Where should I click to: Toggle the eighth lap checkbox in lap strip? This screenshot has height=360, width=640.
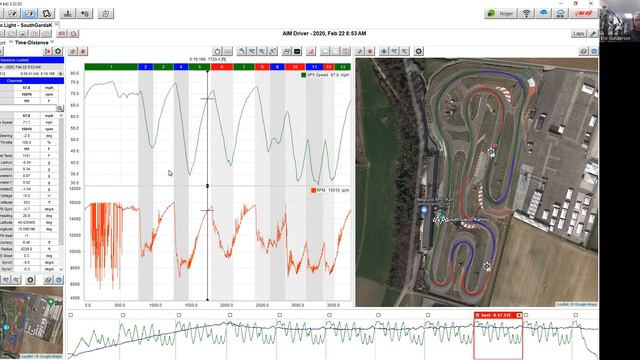[x=428, y=315]
